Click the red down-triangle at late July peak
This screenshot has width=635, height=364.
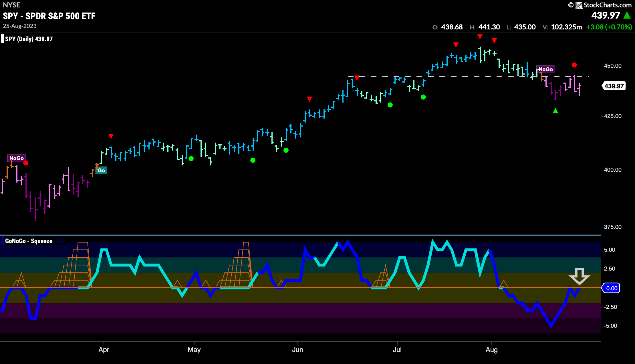click(x=480, y=36)
